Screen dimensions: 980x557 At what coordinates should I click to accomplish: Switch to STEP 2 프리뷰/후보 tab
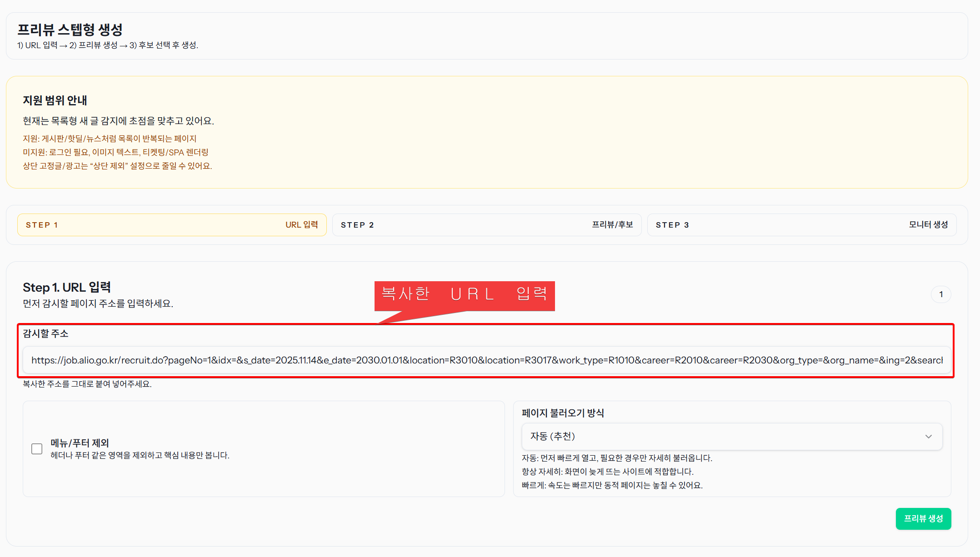click(486, 225)
